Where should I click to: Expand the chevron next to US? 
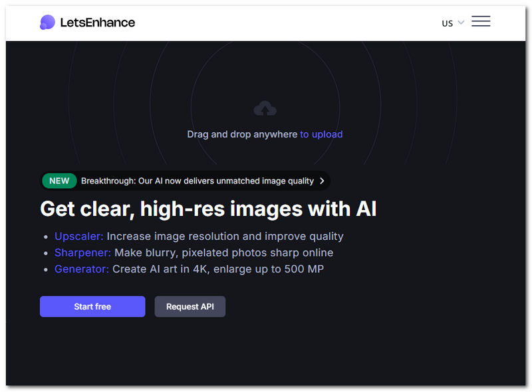click(x=461, y=23)
